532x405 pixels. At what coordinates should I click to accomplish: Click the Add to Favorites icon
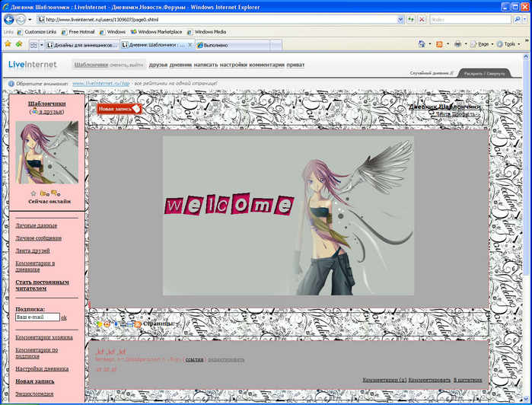tap(19, 44)
